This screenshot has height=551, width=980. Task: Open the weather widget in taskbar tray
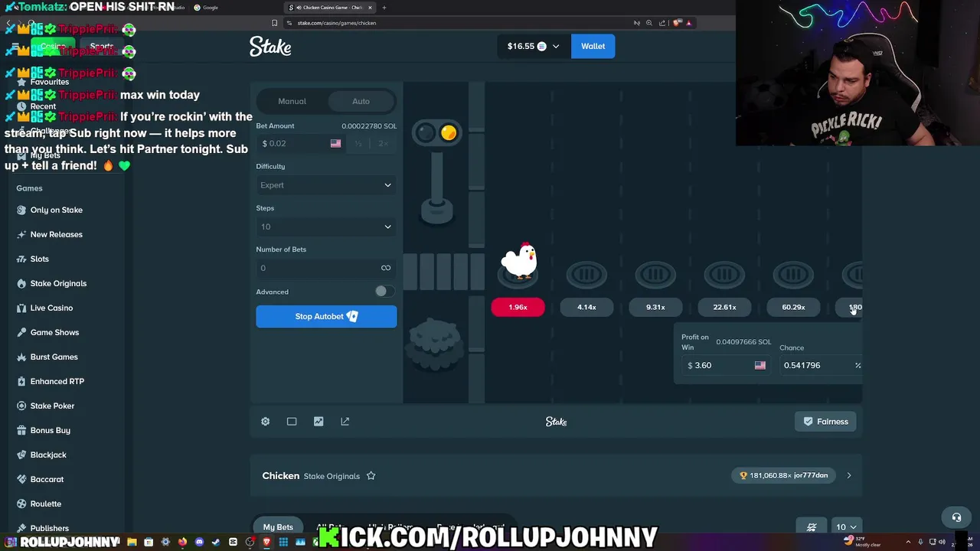862,542
